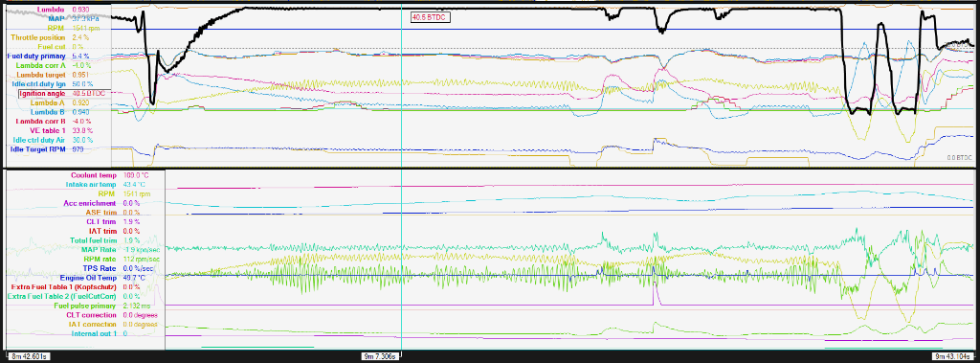Image resolution: width=980 pixels, height=363 pixels.
Task: Choose the Internal out 1 channel
Action: (95, 333)
